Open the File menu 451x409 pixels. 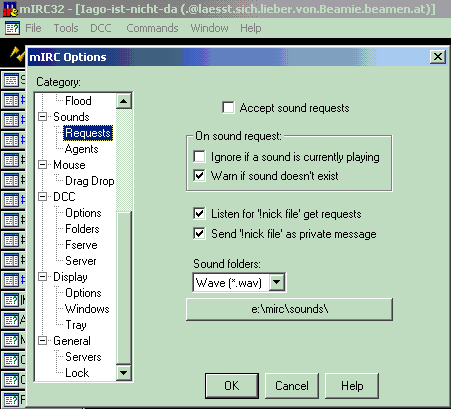33,28
